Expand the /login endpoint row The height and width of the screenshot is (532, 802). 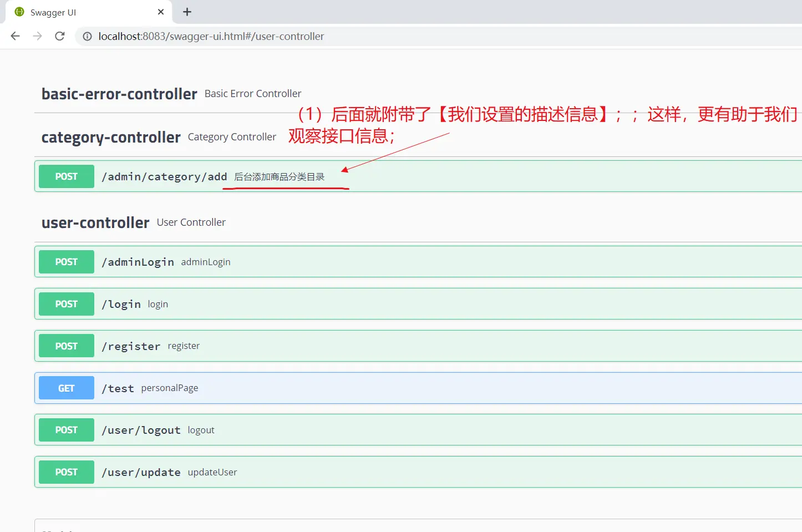point(418,304)
